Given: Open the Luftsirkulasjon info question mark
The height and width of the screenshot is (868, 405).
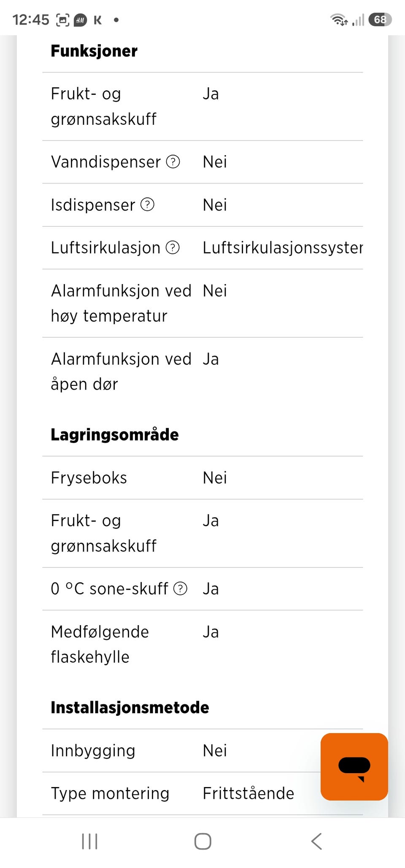Looking at the screenshot, I should [173, 247].
